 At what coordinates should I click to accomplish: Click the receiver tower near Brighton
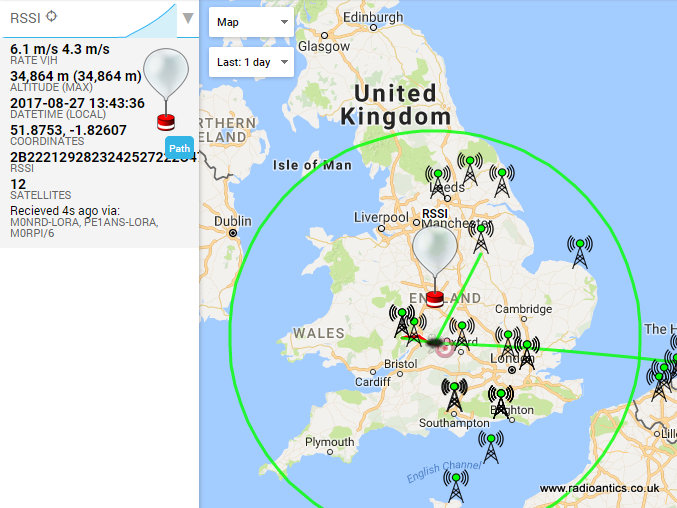[501, 402]
